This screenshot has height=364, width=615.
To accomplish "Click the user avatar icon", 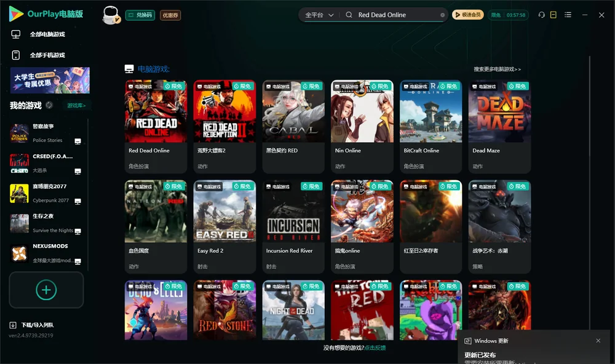I will click(x=111, y=15).
